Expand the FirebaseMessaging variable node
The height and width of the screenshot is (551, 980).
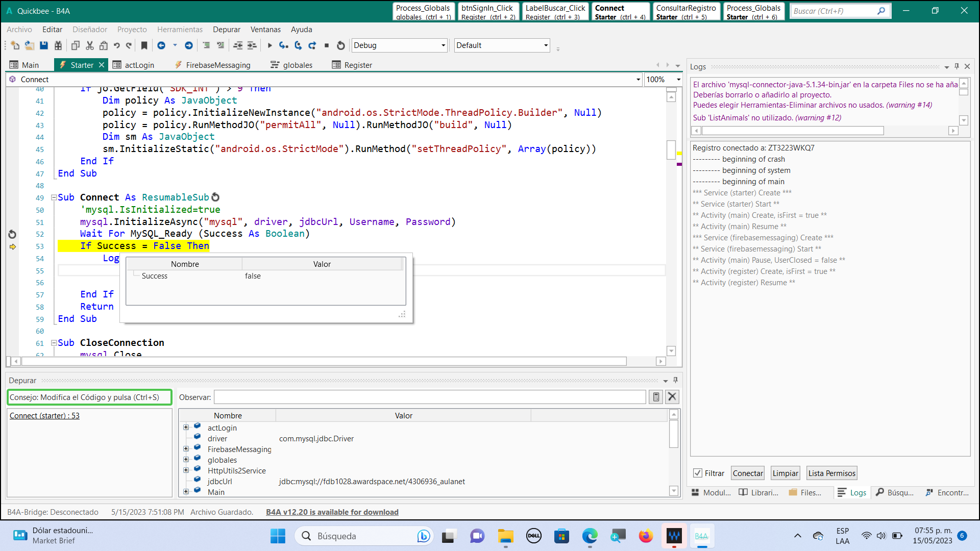[x=186, y=449]
